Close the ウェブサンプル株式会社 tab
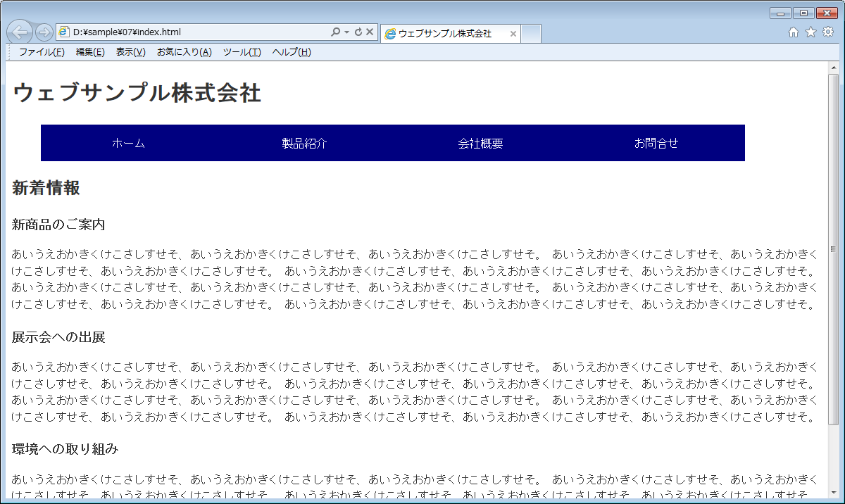 point(513,34)
